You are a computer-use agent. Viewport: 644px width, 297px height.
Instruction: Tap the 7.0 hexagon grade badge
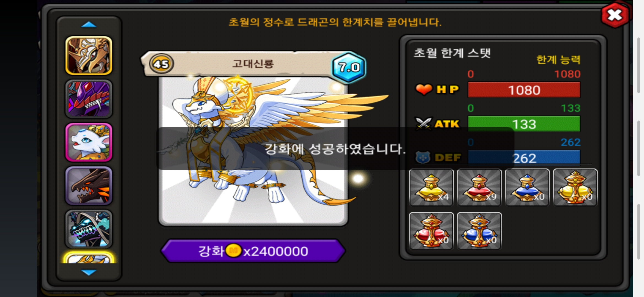tap(349, 67)
